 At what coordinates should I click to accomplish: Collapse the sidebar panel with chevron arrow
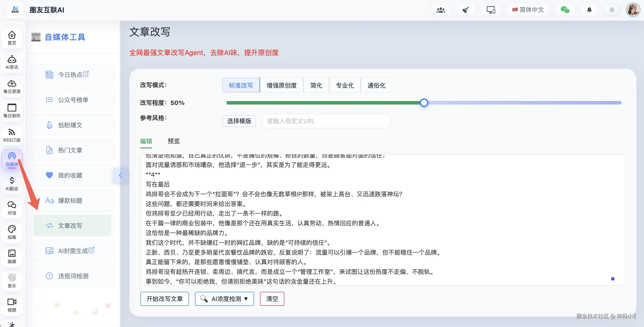coord(120,175)
